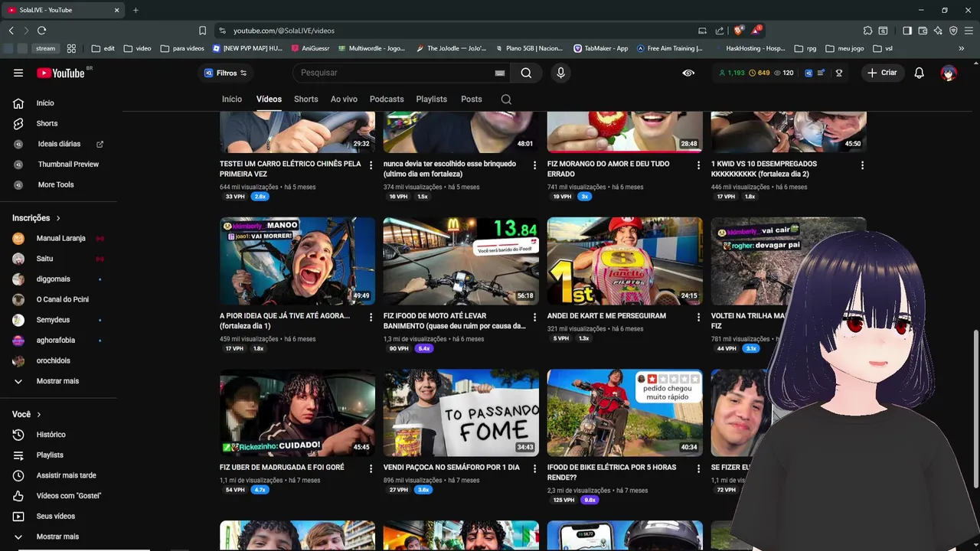Switch to the Ao vivo tab
Screen dimensions: 980x551
click(344, 99)
